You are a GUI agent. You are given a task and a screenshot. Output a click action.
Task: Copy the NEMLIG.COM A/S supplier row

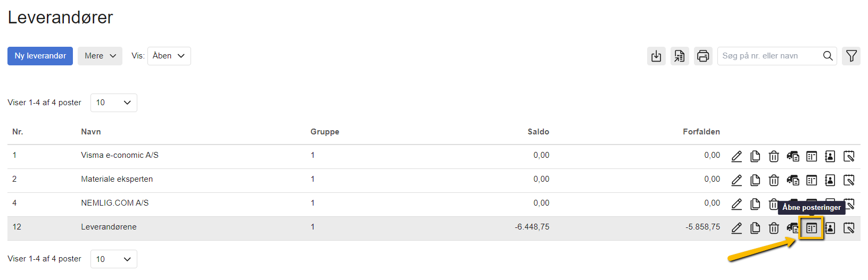(x=755, y=204)
